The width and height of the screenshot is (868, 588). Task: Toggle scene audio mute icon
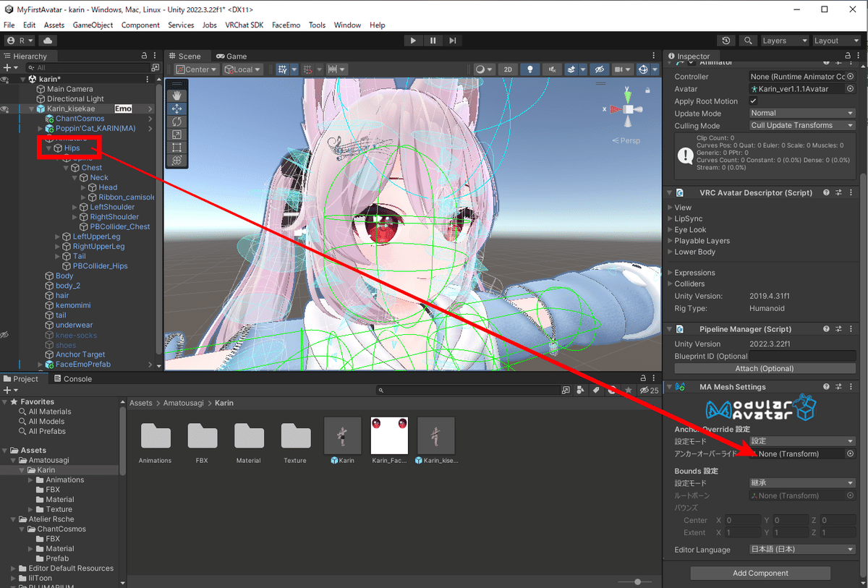(x=552, y=69)
